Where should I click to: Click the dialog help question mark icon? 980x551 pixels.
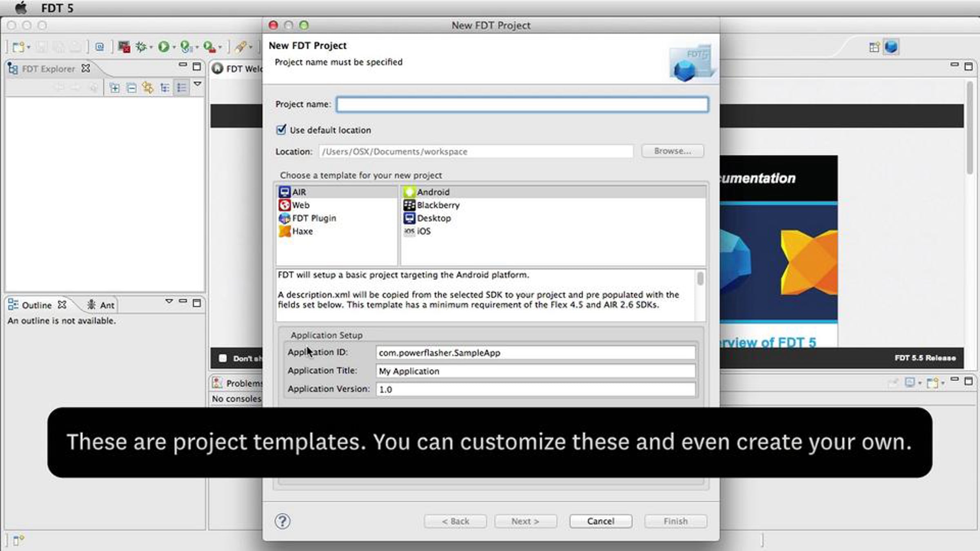(x=283, y=521)
